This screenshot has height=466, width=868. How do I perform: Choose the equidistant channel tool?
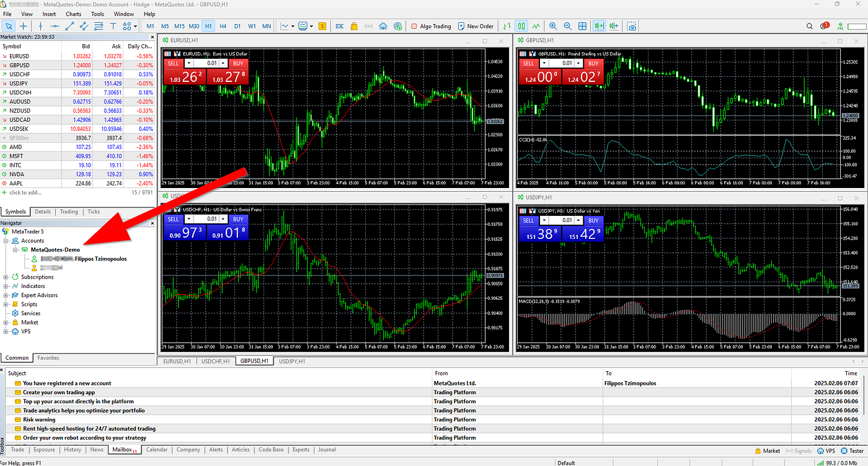84,26
